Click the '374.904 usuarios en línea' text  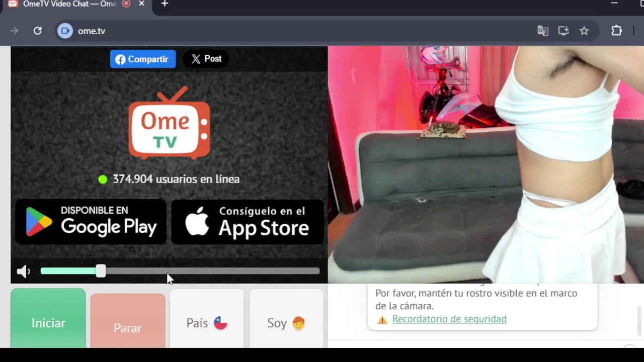click(x=176, y=179)
